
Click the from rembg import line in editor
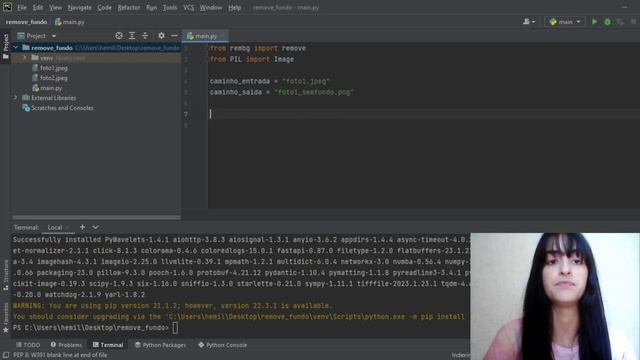(x=258, y=48)
